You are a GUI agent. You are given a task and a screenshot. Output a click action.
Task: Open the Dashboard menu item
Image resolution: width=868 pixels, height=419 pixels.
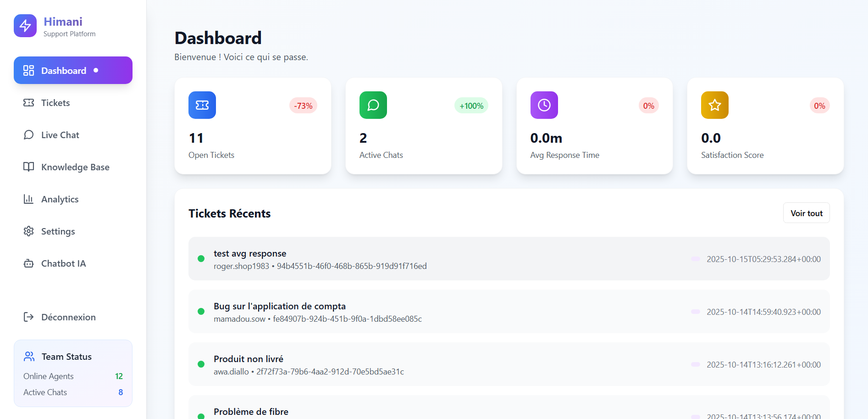click(x=73, y=70)
